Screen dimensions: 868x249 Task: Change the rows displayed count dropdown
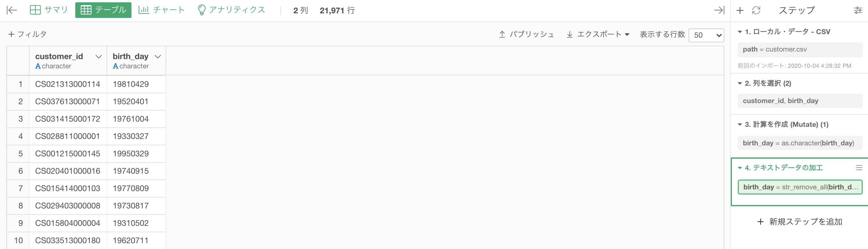[706, 35]
